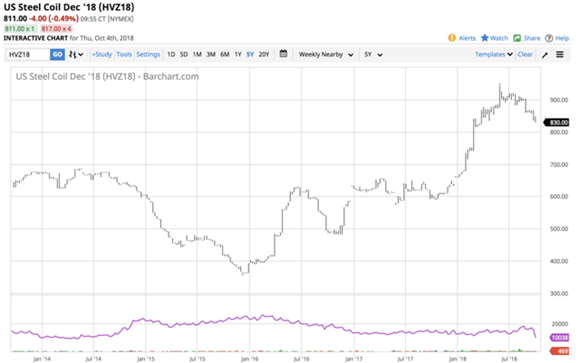Select the 1D time range
Screen dimensions: 580x363
(171, 54)
